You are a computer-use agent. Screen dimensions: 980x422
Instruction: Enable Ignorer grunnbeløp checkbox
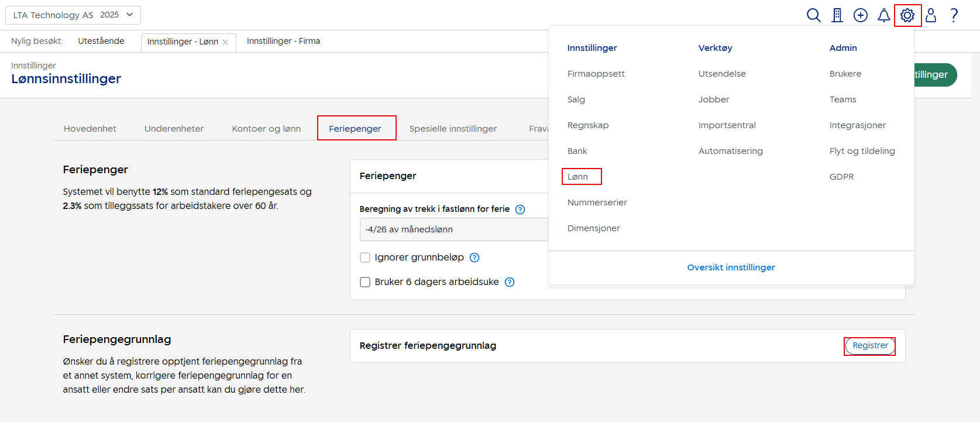tap(365, 258)
